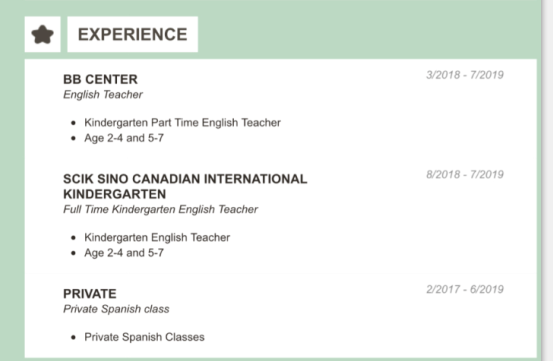Viewport: 553px width, 361px height.
Task: Click the KINDERGARTEN heading line
Action: click(x=115, y=194)
